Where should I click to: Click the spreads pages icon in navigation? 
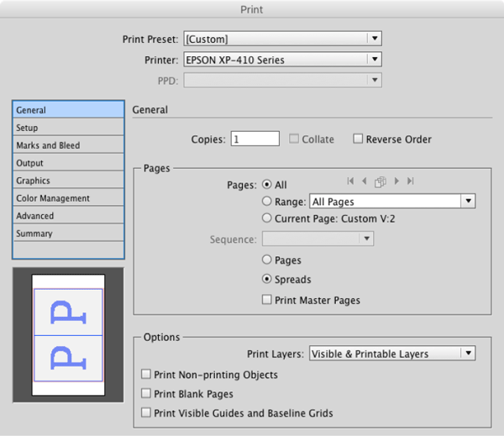pyautogui.click(x=381, y=181)
